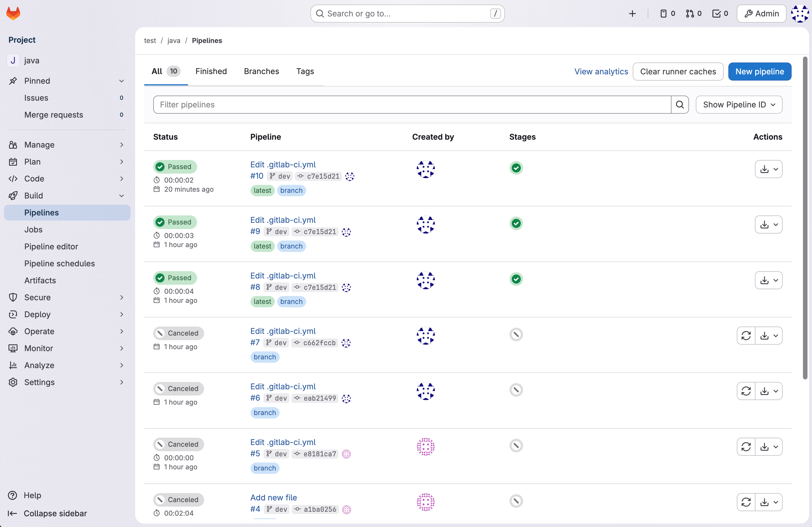The width and height of the screenshot is (812, 527).
Task: Click the GitLab logo home icon
Action: pos(13,13)
